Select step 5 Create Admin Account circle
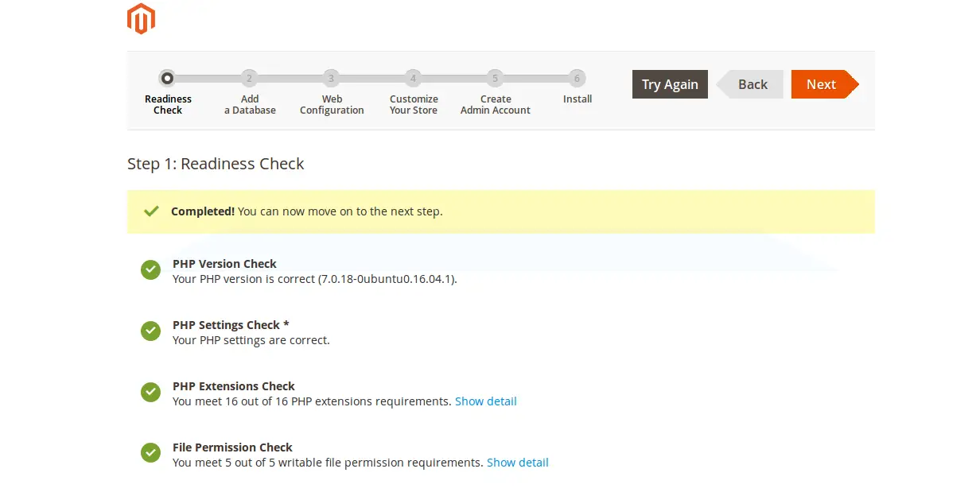Screen dimensions: 980x492 [495, 78]
